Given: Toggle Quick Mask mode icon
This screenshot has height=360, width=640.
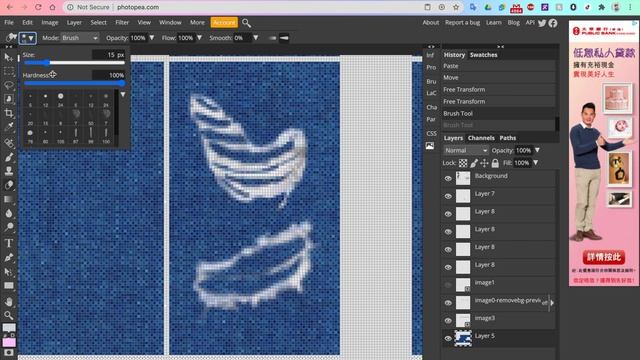Looking at the screenshot, I should tap(9, 352).
